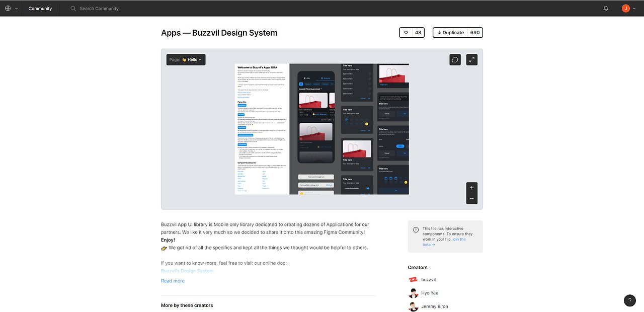Image resolution: width=644 pixels, height=312 pixels.
Task: Click Jeremy Biron's avatar
Action: pyautogui.click(x=413, y=306)
